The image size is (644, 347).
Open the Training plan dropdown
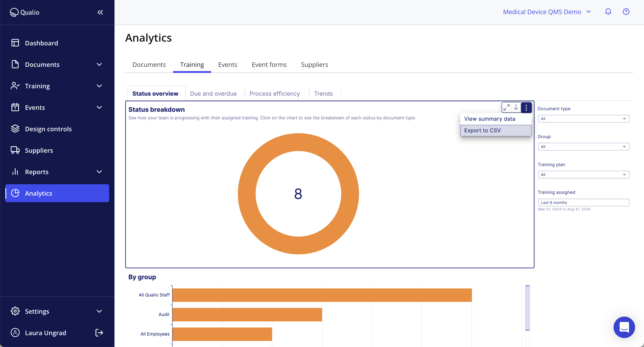(x=583, y=174)
